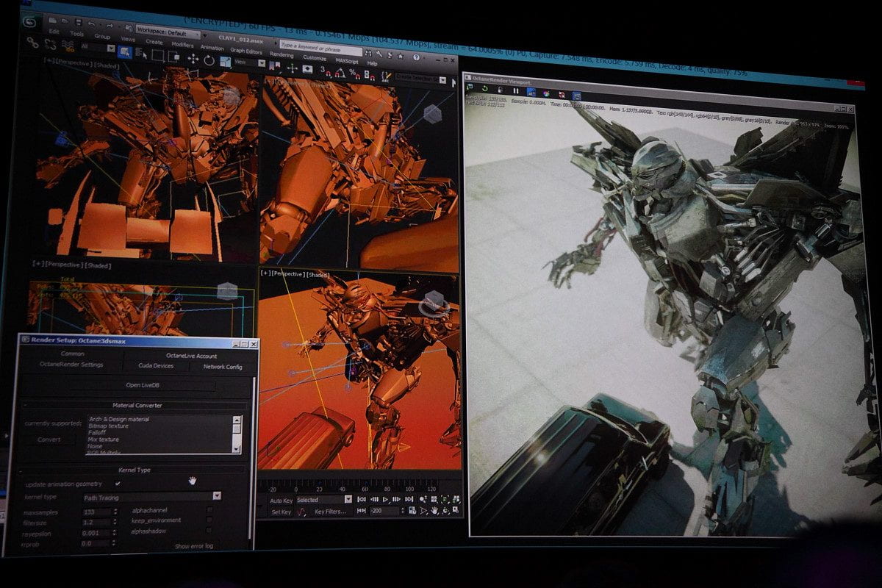The width and height of the screenshot is (882, 588).
Task: Click the Use Pivot Point Center icon
Action: [x=274, y=65]
